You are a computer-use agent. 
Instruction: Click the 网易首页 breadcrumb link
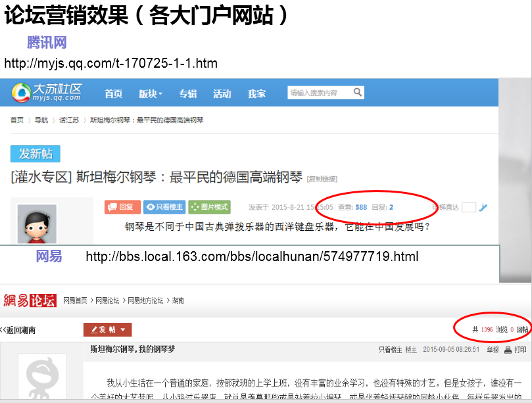coord(75,300)
